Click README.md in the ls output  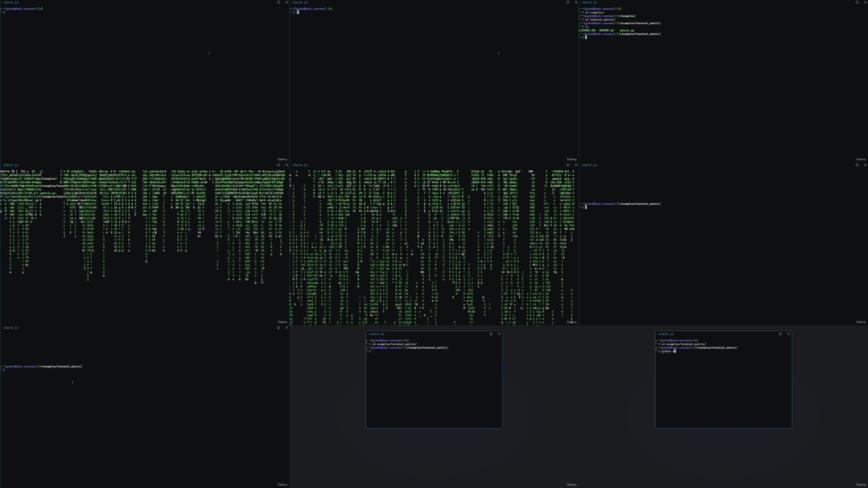(x=607, y=30)
